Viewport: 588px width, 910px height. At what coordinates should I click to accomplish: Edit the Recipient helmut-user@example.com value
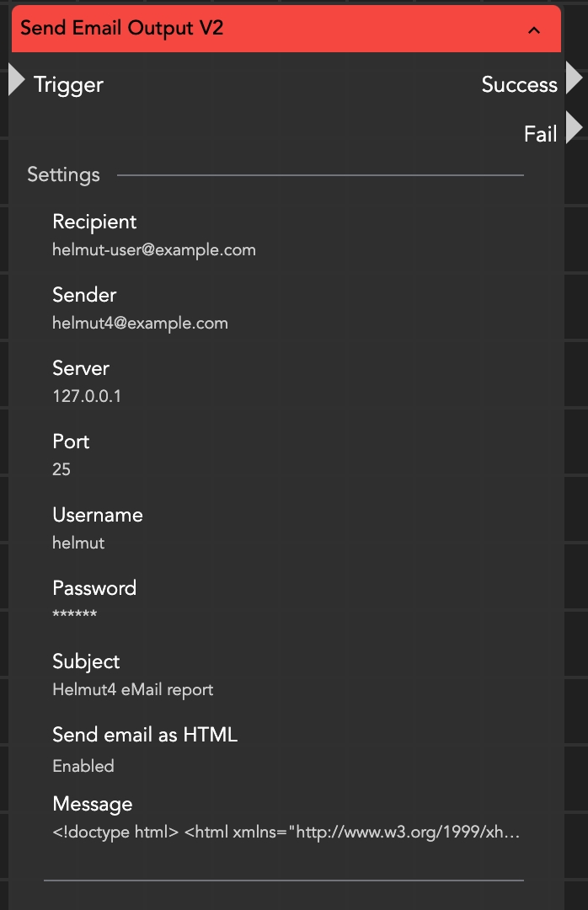154,250
